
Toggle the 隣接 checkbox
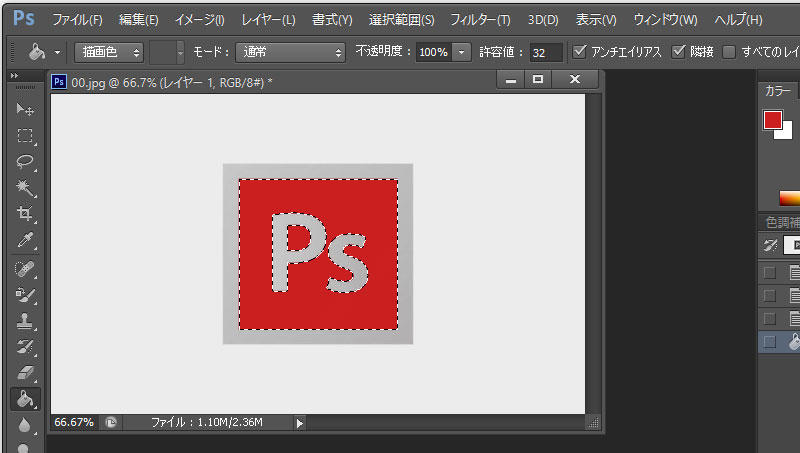coord(678,51)
